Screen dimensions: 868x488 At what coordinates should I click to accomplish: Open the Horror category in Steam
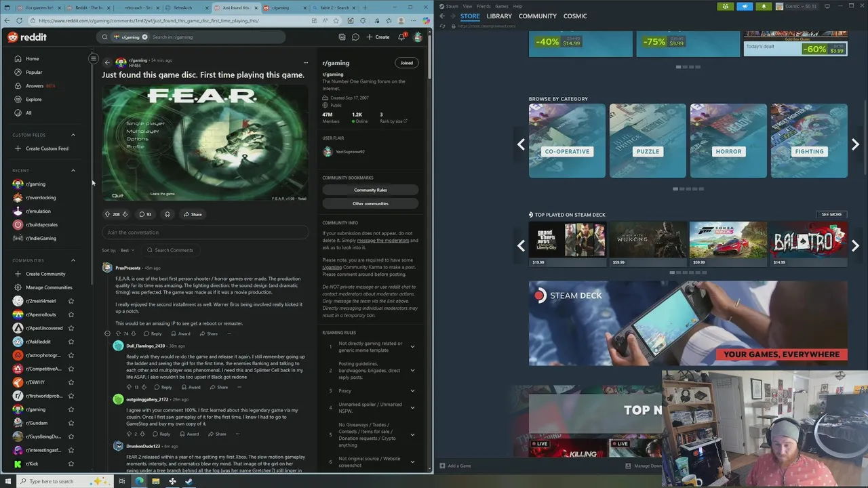pos(728,141)
